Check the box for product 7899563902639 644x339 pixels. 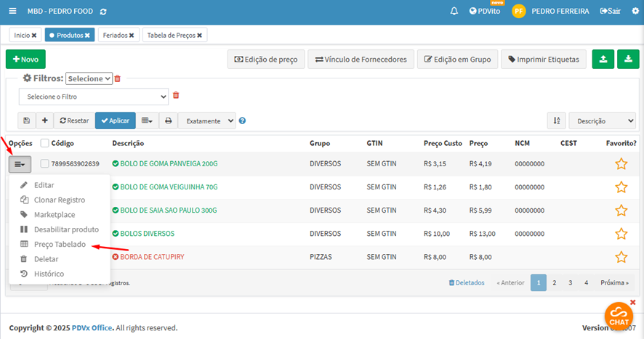tap(45, 164)
